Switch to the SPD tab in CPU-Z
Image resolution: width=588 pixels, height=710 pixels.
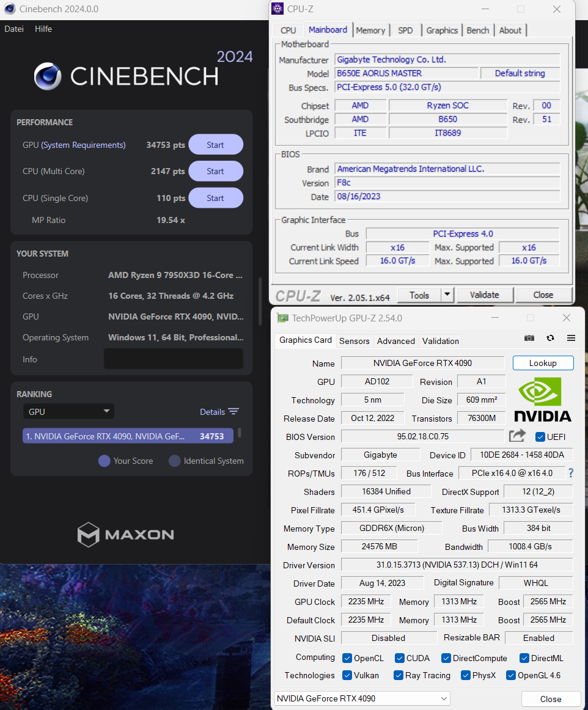(405, 31)
